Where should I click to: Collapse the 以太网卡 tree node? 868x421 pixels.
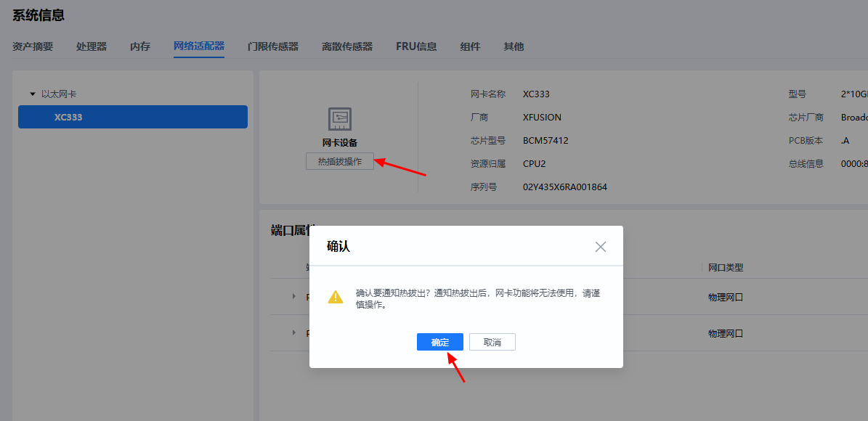click(32, 94)
